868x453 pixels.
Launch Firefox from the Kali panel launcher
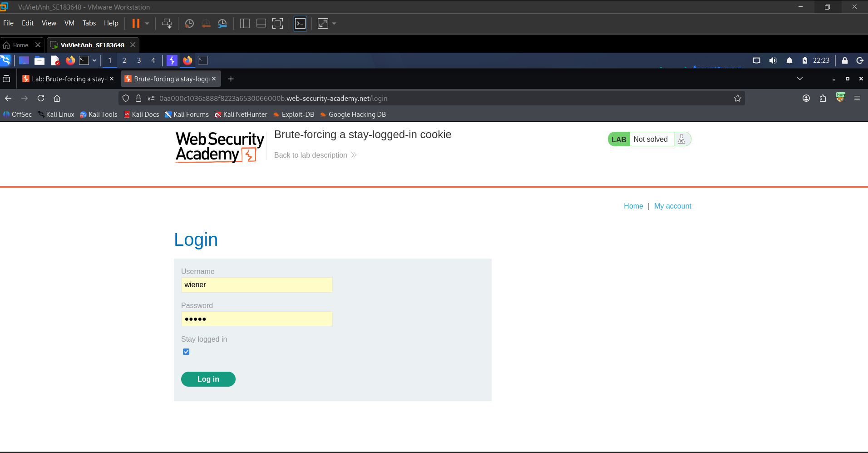70,60
